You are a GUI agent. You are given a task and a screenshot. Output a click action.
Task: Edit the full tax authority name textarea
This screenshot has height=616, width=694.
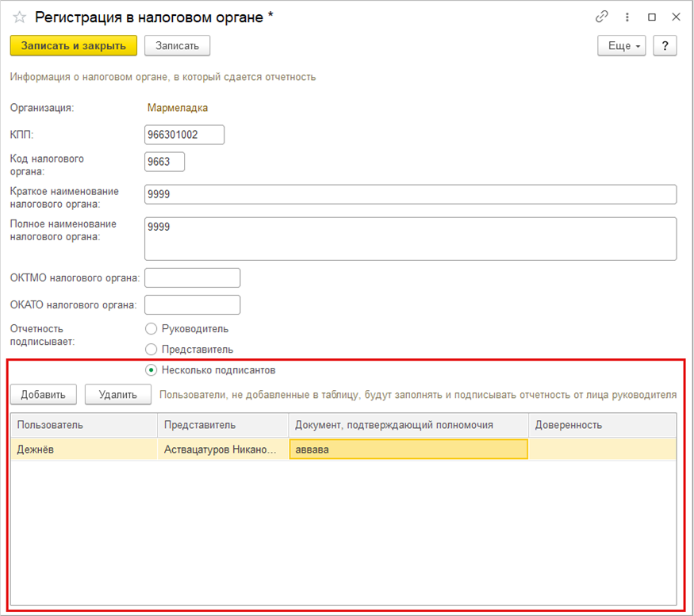coord(410,239)
